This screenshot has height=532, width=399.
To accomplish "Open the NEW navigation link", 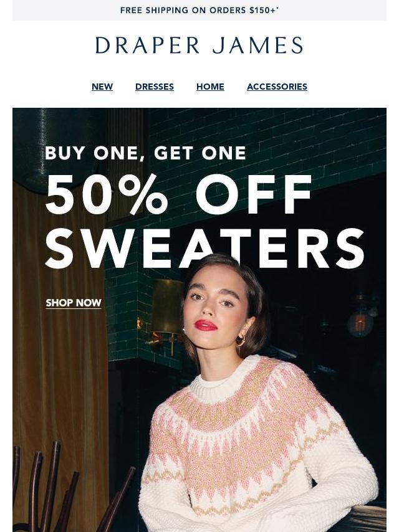I will coord(102,87).
